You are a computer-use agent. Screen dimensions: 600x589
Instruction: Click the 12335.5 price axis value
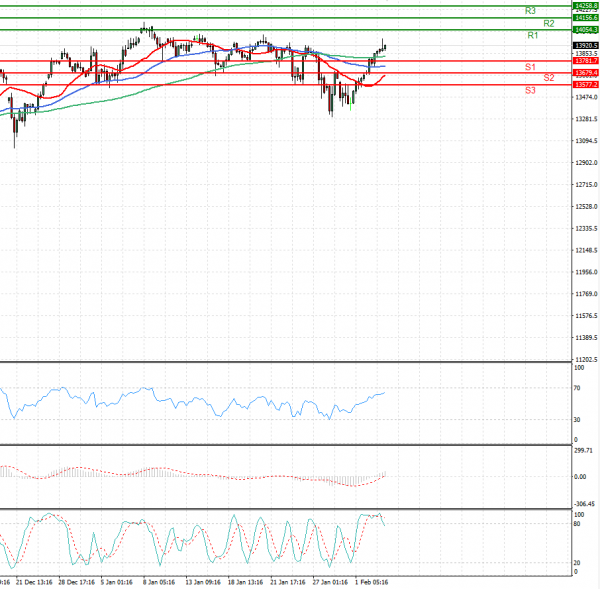pos(586,228)
